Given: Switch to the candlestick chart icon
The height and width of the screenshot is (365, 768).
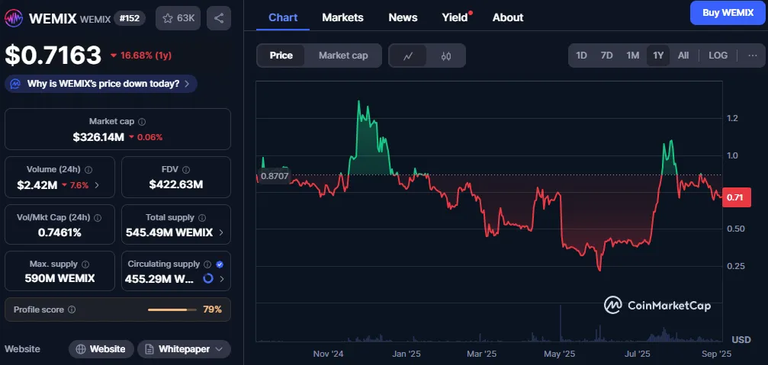Looking at the screenshot, I should point(446,56).
